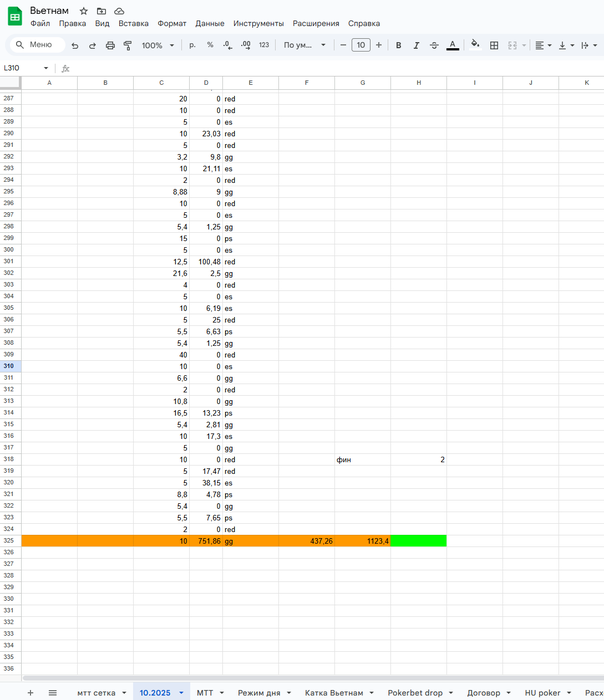This screenshot has width=604, height=700.
Task: Rename the document title Вьетнам
Action: [49, 11]
